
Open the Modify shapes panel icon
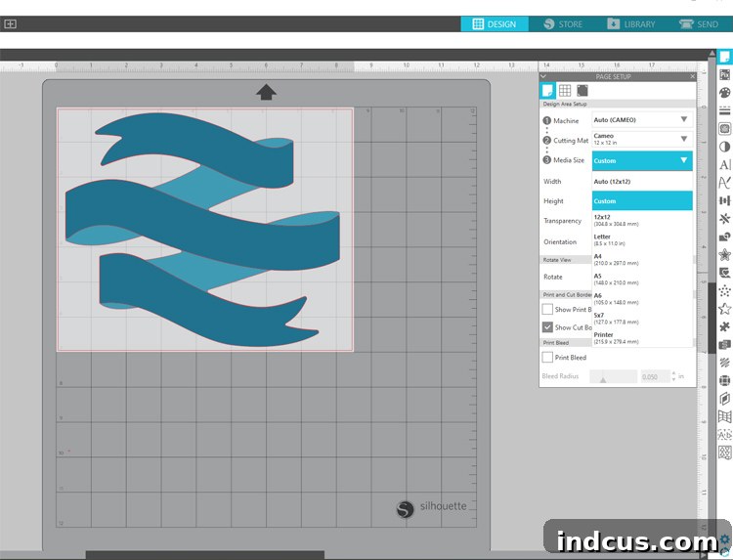point(724,237)
